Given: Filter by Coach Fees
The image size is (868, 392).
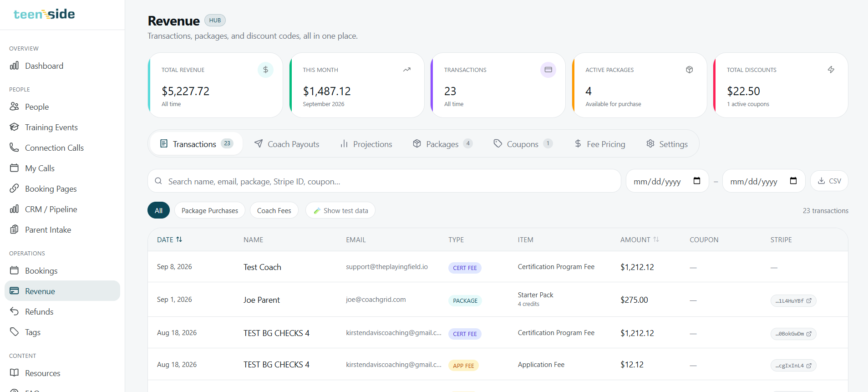Looking at the screenshot, I should [x=274, y=210].
